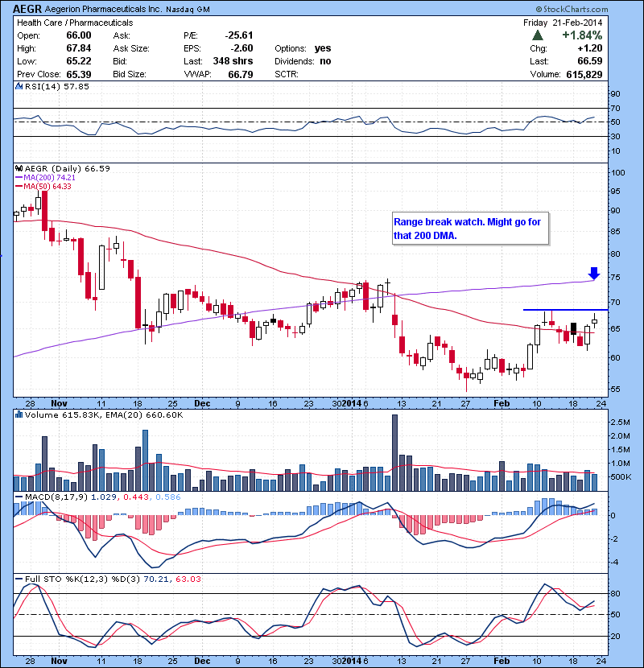
Task: Click the StockCharts.com copyright label
Action: [572, 9]
